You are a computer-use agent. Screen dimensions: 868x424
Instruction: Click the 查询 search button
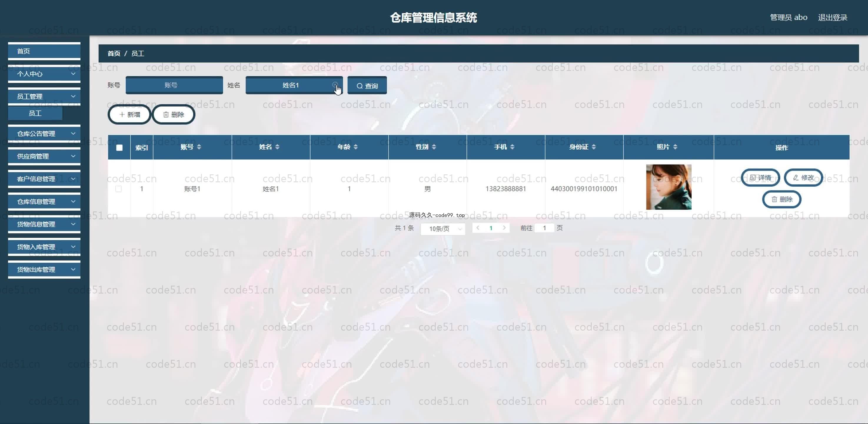click(x=367, y=86)
